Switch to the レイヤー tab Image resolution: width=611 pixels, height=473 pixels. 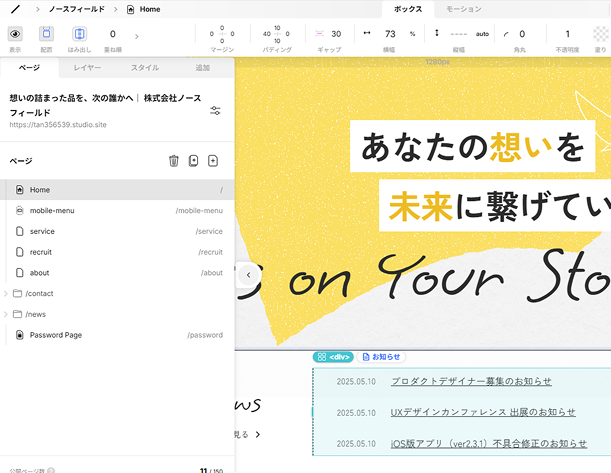coord(87,68)
